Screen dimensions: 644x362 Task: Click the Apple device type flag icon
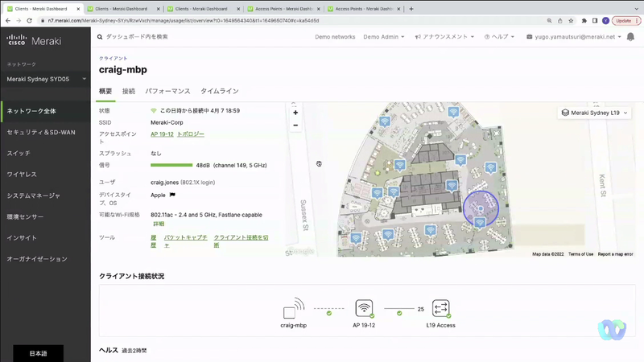pos(172,195)
